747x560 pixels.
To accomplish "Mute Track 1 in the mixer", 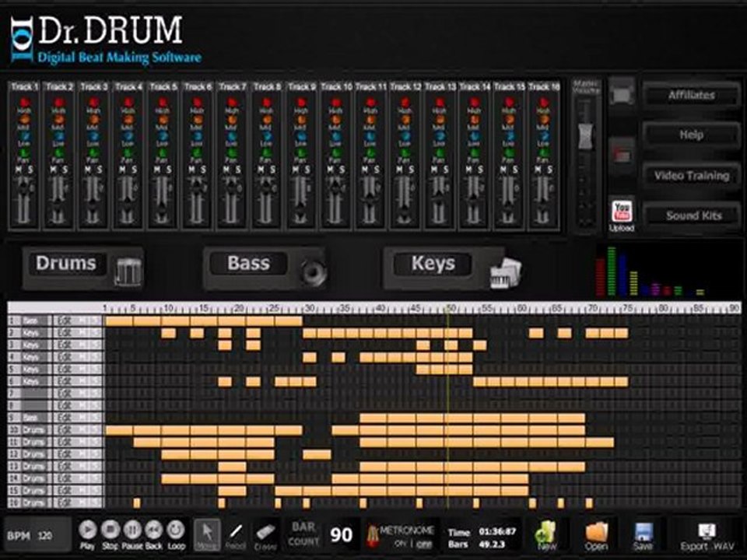I will [19, 170].
